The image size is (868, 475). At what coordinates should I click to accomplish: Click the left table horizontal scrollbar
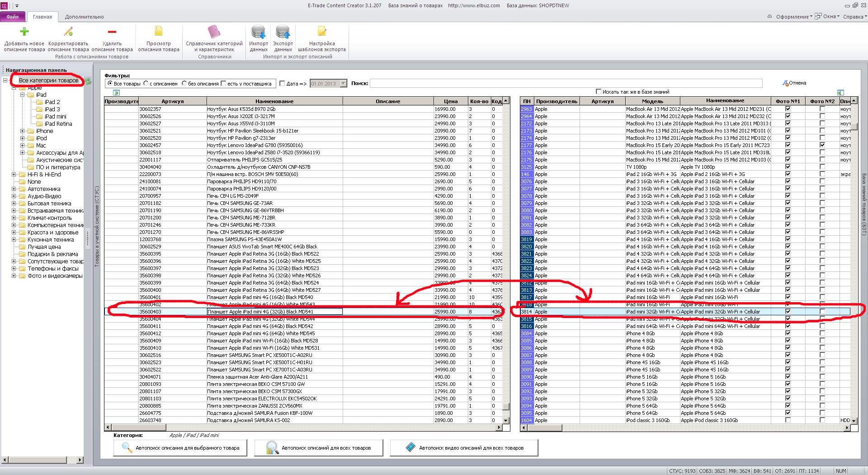[x=304, y=427]
